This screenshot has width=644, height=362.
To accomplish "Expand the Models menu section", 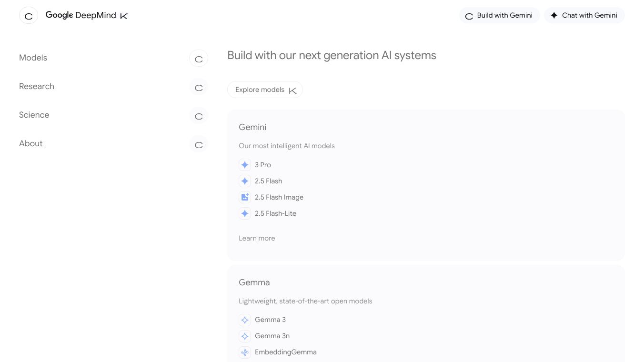I will [199, 59].
